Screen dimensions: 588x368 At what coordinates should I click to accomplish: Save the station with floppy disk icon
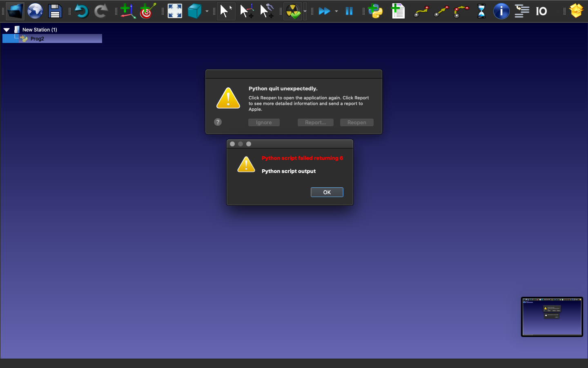55,11
